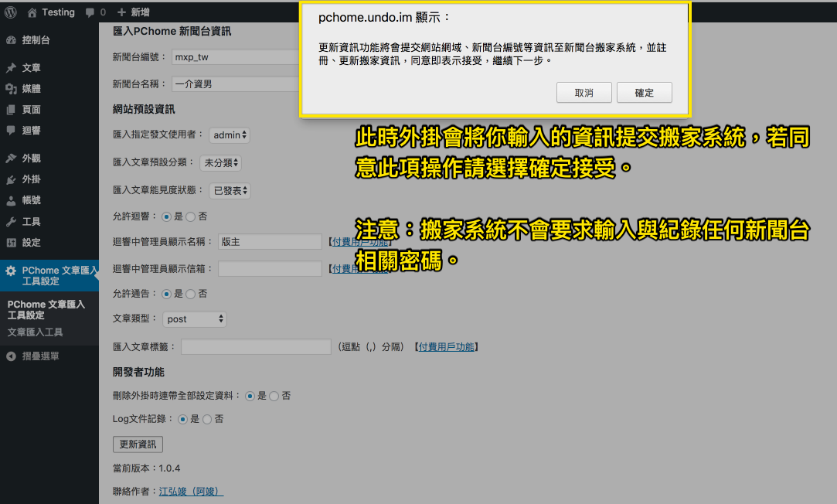This screenshot has width=837, height=504.
Task: Click the 更新資訊 button
Action: click(138, 444)
